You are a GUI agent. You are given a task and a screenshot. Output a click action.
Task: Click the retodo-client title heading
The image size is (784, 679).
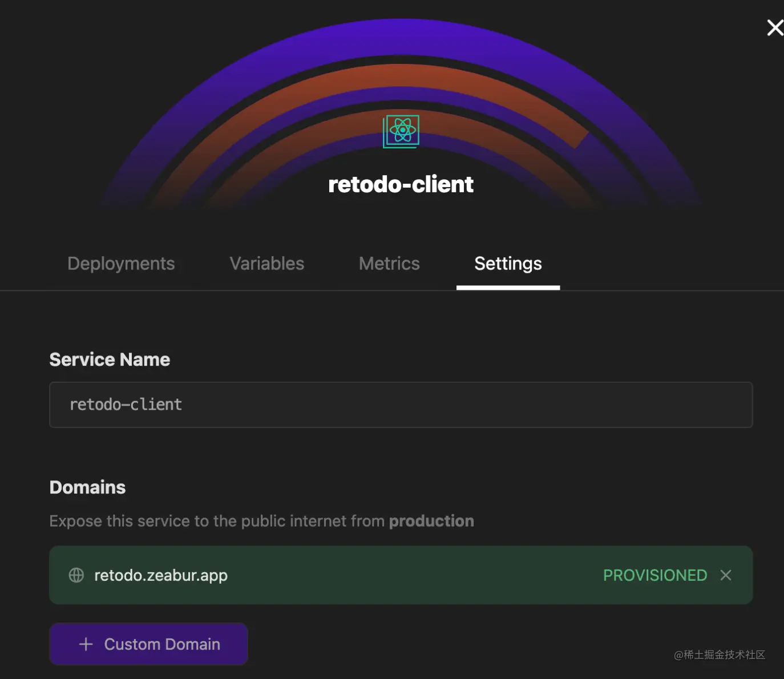coord(401,184)
